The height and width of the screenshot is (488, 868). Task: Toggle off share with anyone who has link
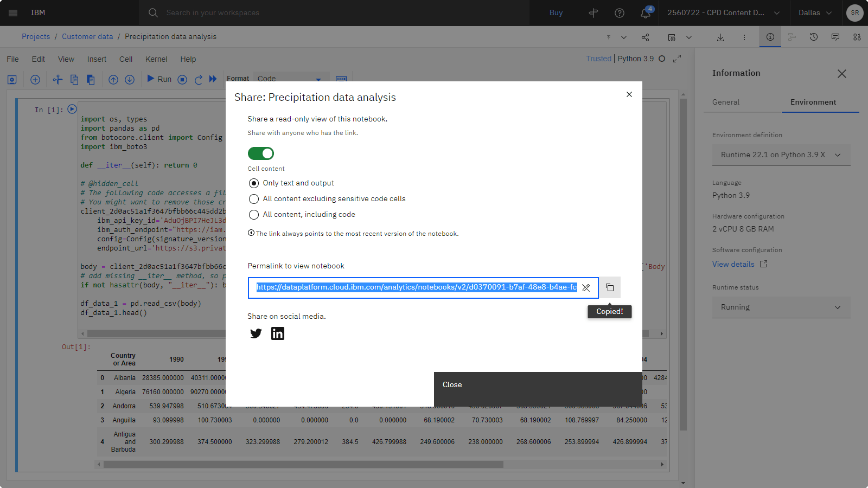[x=261, y=153]
